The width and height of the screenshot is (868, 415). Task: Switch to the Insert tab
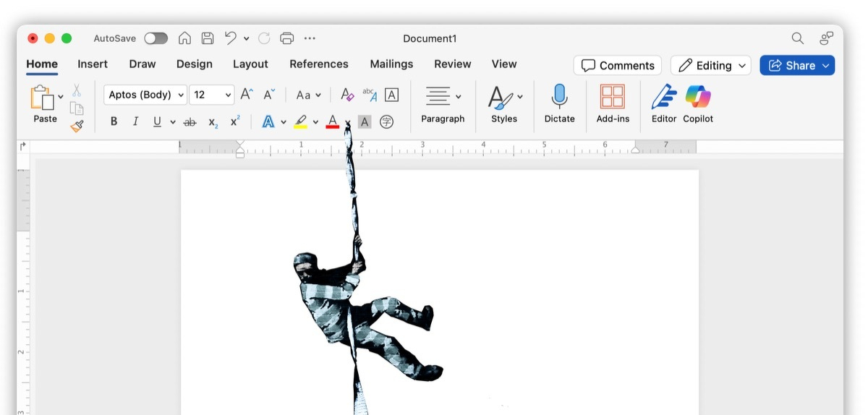click(93, 64)
